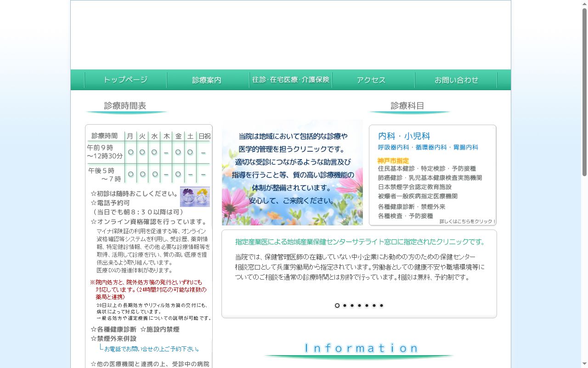588x368 pixels.
Task: Click the 午前９時～12時30分 row label
Action: [105, 152]
